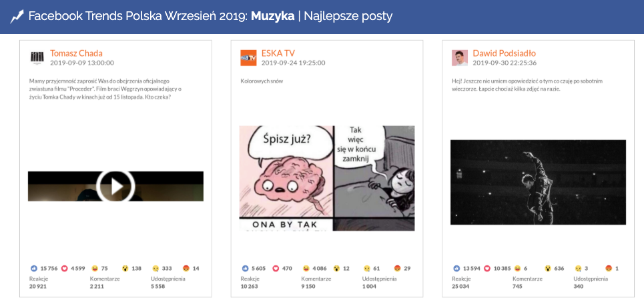Click sad reaction icon on Tomasz Chada post
The width and height of the screenshot is (644, 308).
tap(155, 269)
